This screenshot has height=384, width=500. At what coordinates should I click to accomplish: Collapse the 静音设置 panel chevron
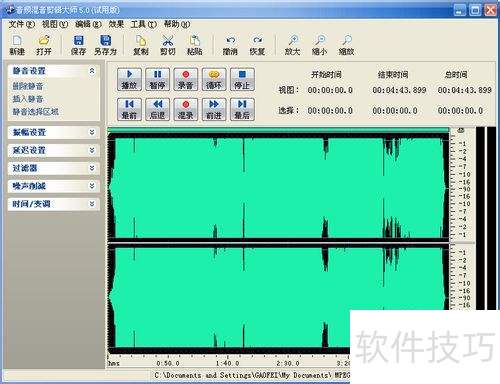[x=92, y=71]
